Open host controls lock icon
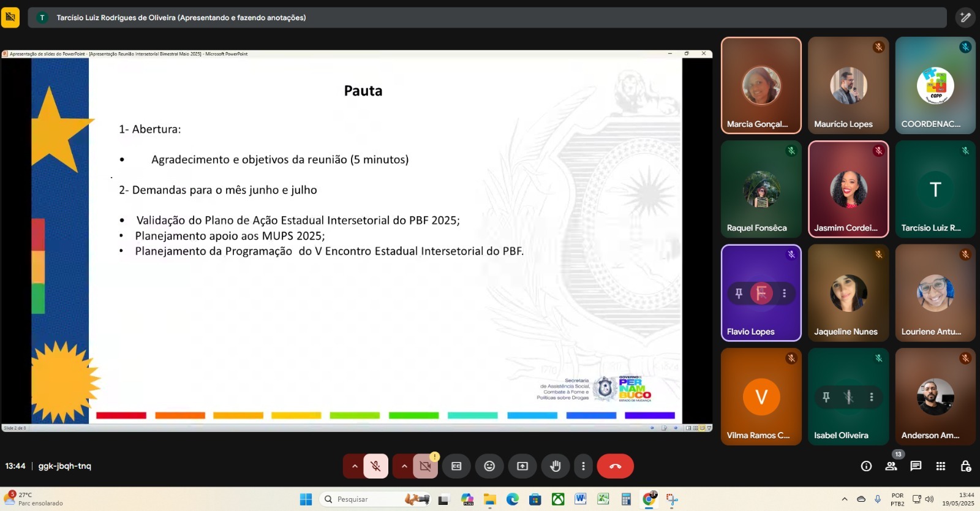Screen dimensions: 980x511 [965, 466]
